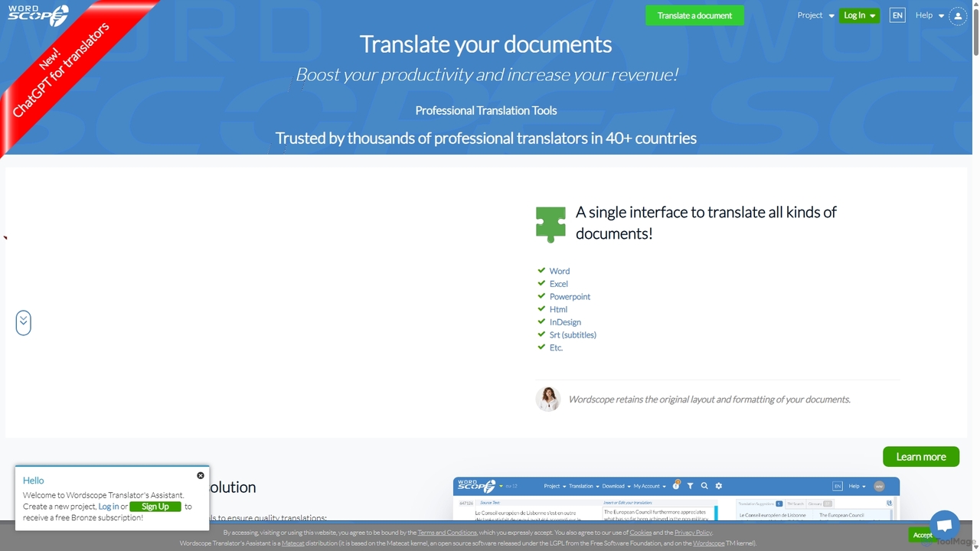Click the Wordscope retains the original layout quote
Viewport: 980px width, 551px height.
[709, 399]
